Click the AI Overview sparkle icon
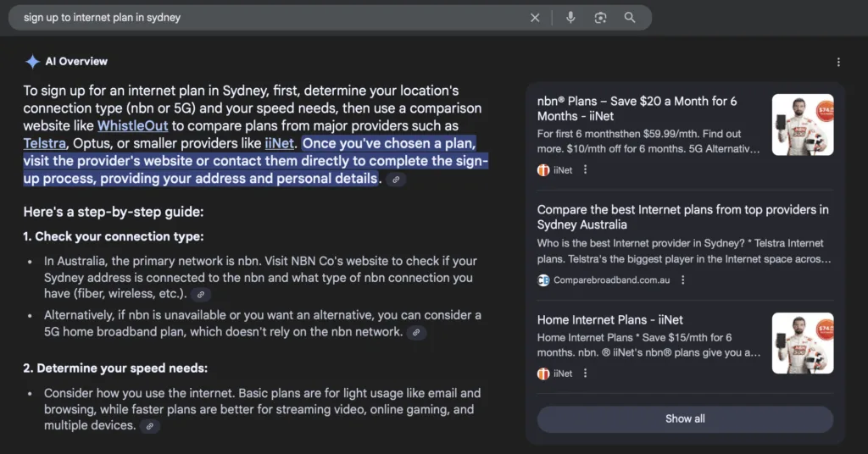 [x=32, y=61]
